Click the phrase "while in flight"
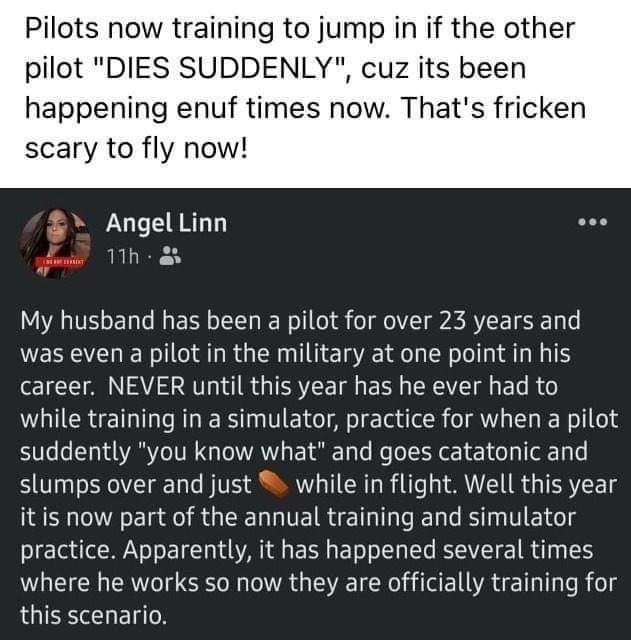Screen dimensions: 631x640 point(368,485)
